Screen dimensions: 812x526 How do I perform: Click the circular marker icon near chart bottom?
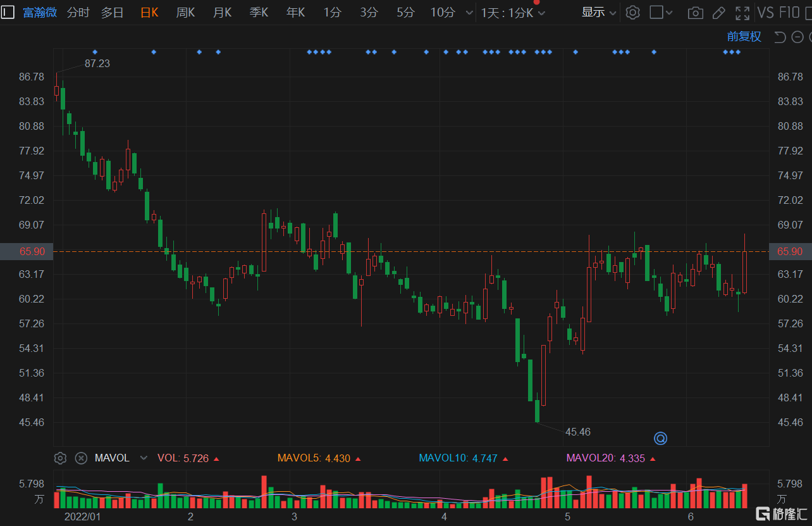(x=661, y=438)
